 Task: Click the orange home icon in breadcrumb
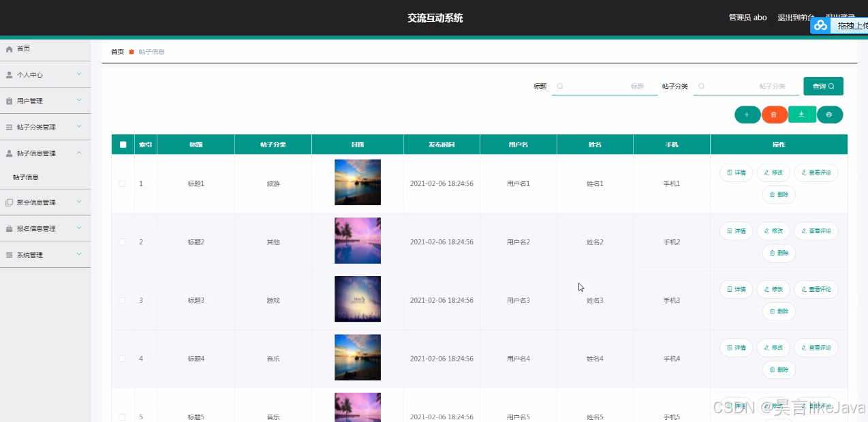click(131, 52)
